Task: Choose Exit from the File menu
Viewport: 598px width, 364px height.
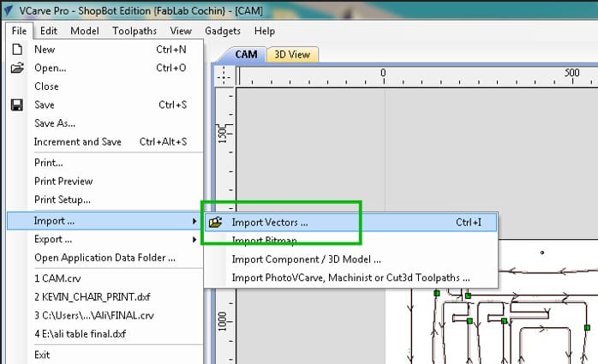Action: click(x=105, y=355)
